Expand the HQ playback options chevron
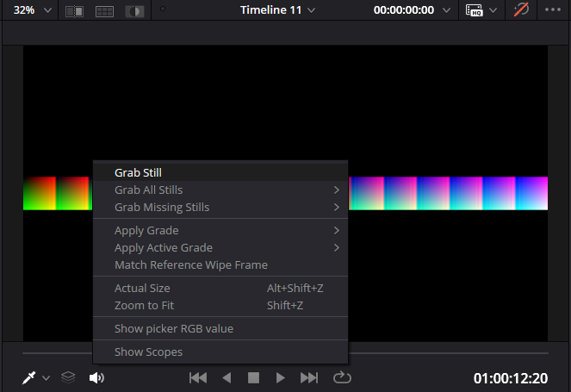The image size is (571, 392). [493, 10]
